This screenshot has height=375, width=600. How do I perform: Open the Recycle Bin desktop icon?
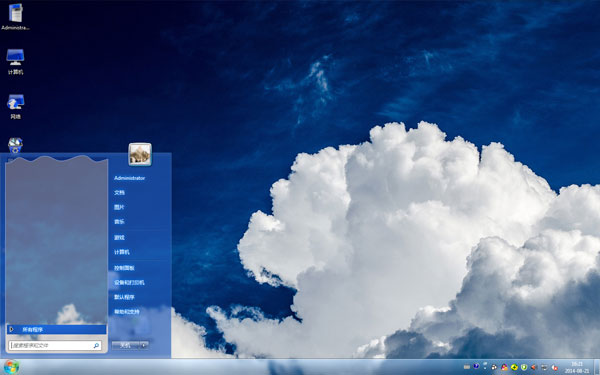click(15, 146)
